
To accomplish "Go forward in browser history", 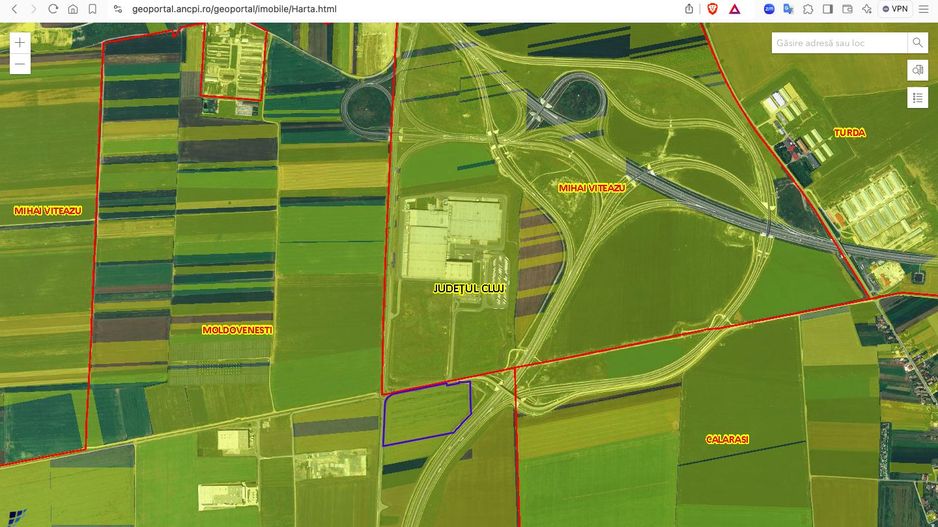I will [x=34, y=9].
